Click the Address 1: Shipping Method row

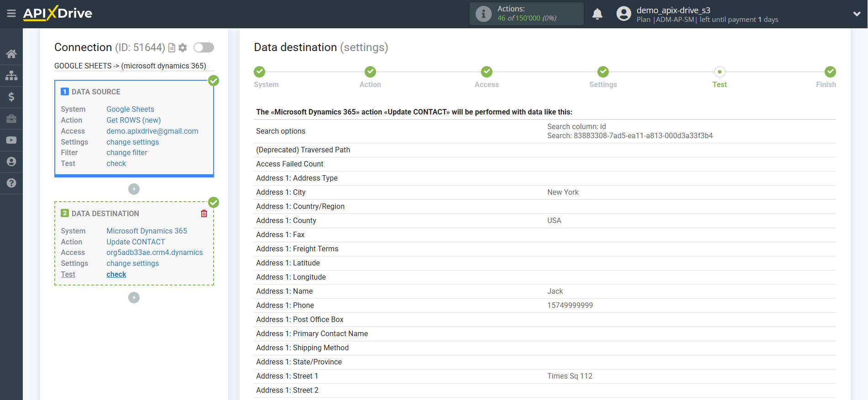pos(545,348)
